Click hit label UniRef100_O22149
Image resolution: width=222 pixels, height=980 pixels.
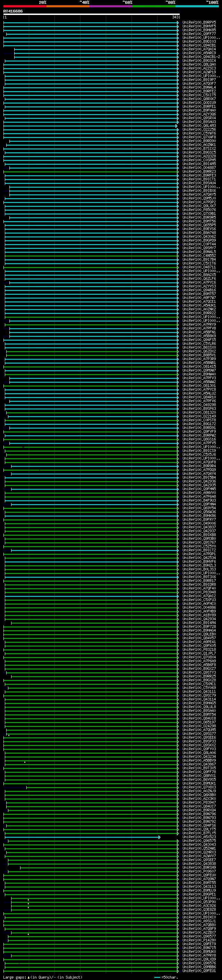click(199, 416)
